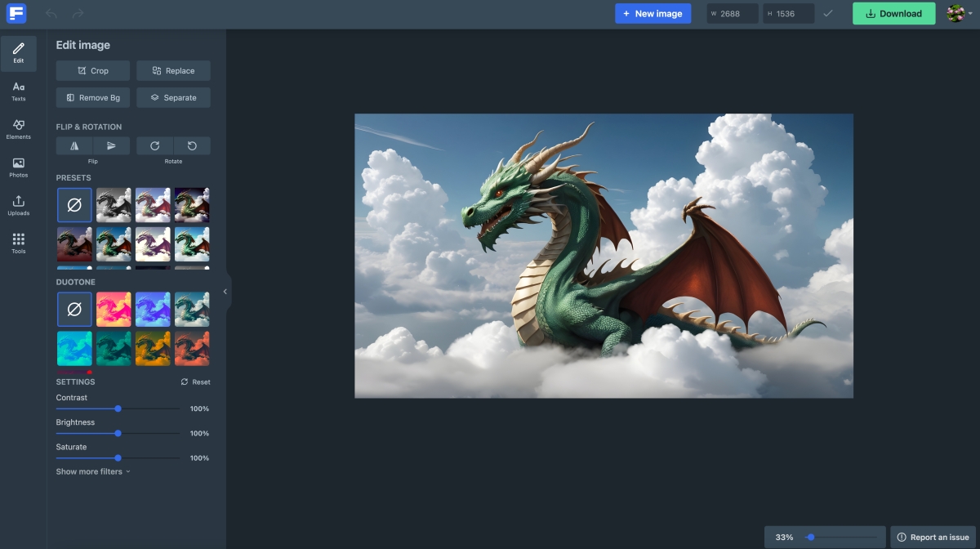Apply the pink and yellow duotone filter
Viewport: 980px width, 549px height.
pyautogui.click(x=114, y=310)
